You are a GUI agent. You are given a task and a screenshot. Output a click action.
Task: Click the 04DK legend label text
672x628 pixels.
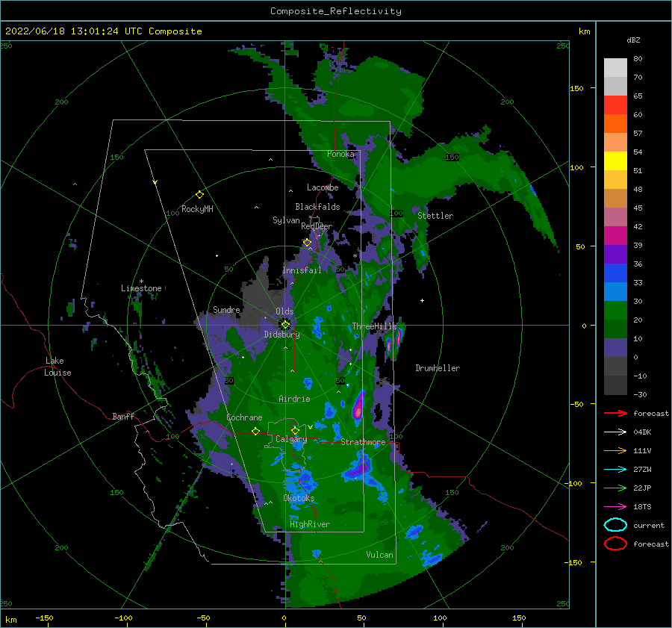[642, 432]
